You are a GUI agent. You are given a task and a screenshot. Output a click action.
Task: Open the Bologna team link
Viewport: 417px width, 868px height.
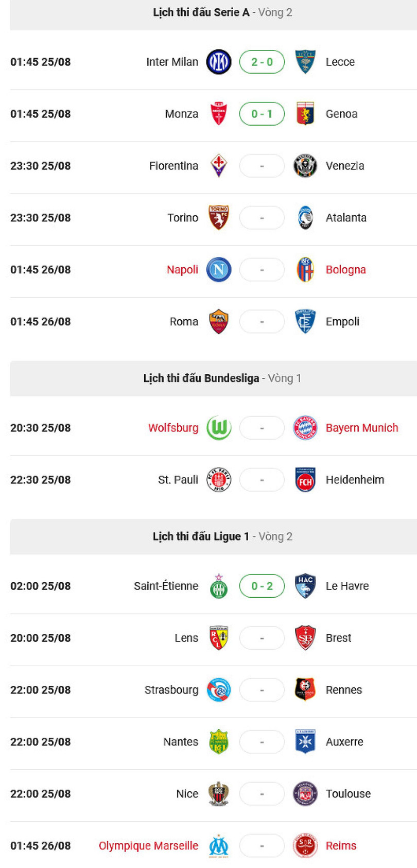click(345, 270)
